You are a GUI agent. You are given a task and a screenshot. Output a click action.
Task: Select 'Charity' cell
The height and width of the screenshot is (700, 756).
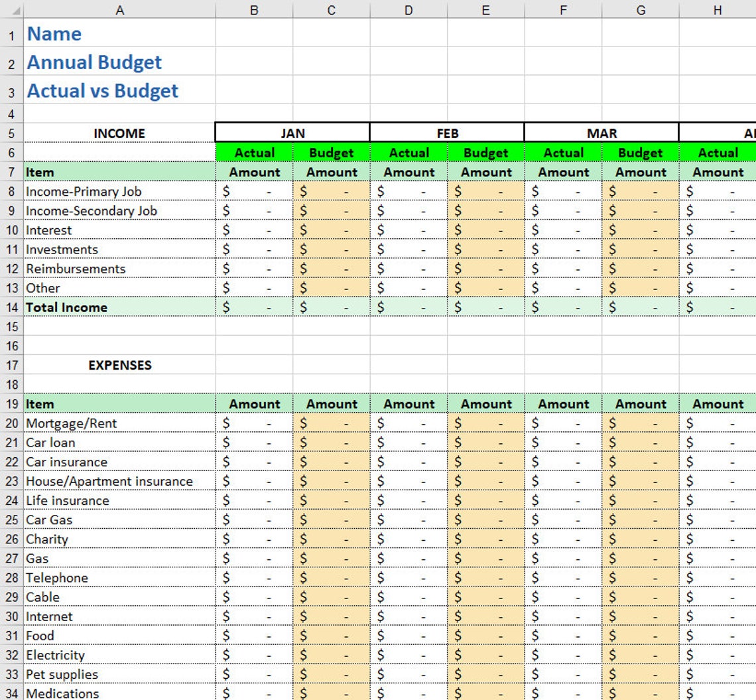pyautogui.click(x=119, y=538)
